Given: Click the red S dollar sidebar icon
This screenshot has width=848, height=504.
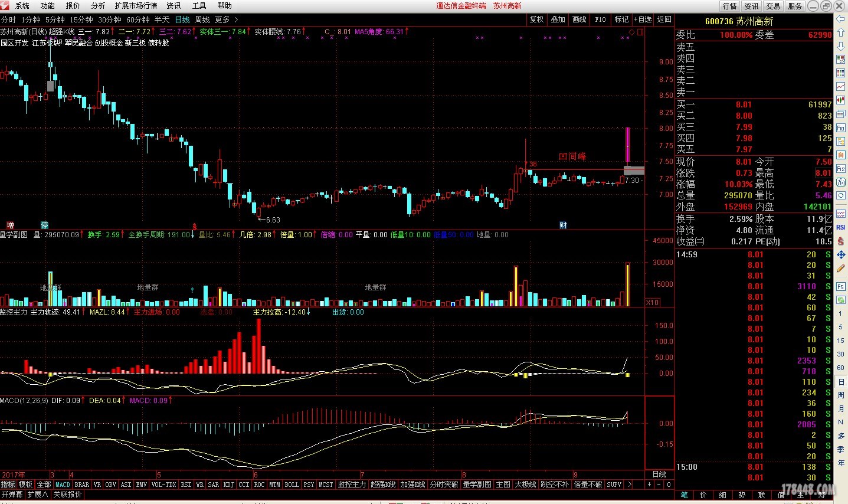Looking at the screenshot, I should pos(841,241).
